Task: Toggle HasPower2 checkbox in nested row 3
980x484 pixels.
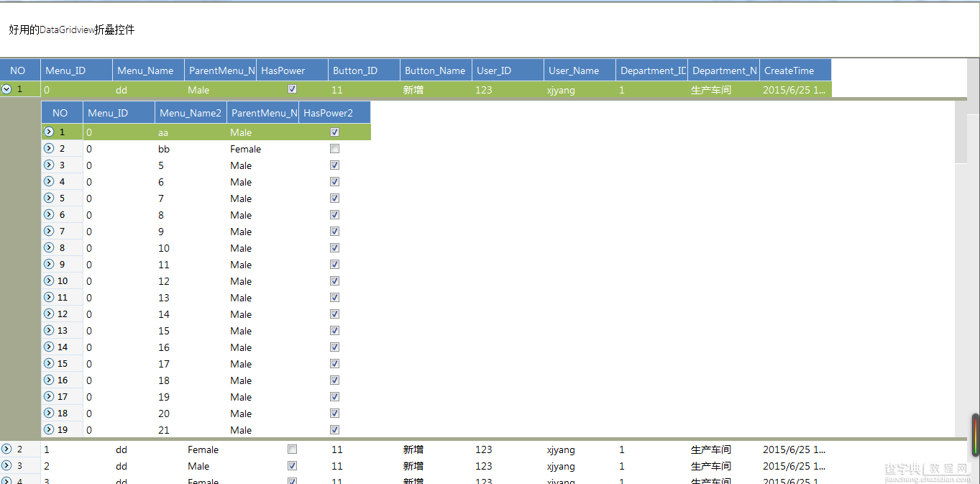Action: click(x=334, y=165)
